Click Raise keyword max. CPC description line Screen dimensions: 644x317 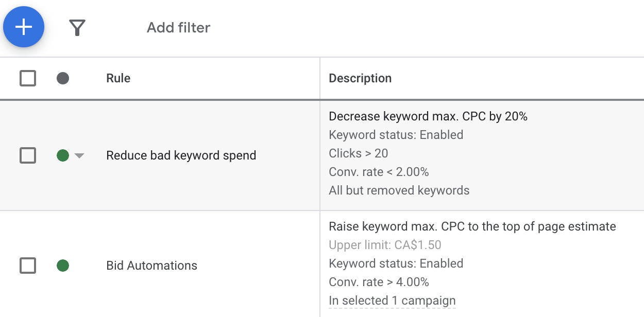tap(472, 226)
